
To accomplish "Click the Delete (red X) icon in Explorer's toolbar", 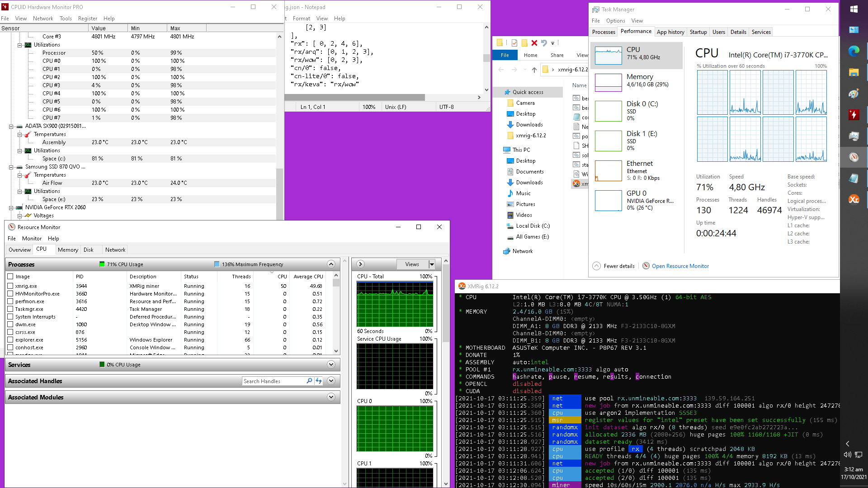I will pos(535,43).
